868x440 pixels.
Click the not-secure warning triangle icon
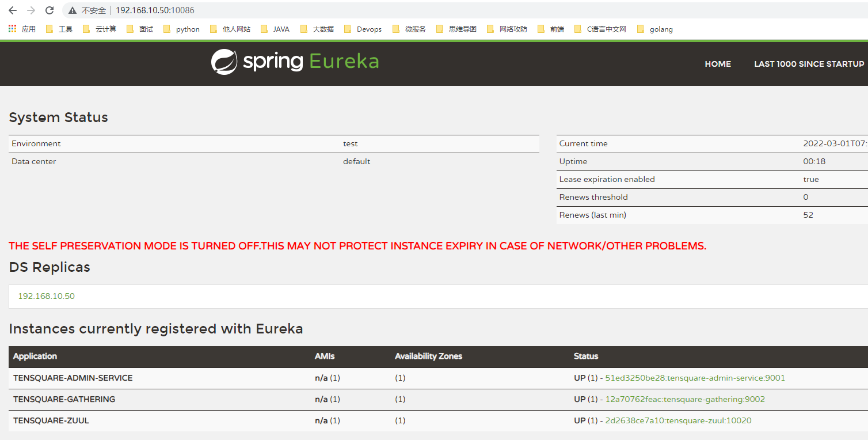(x=73, y=10)
